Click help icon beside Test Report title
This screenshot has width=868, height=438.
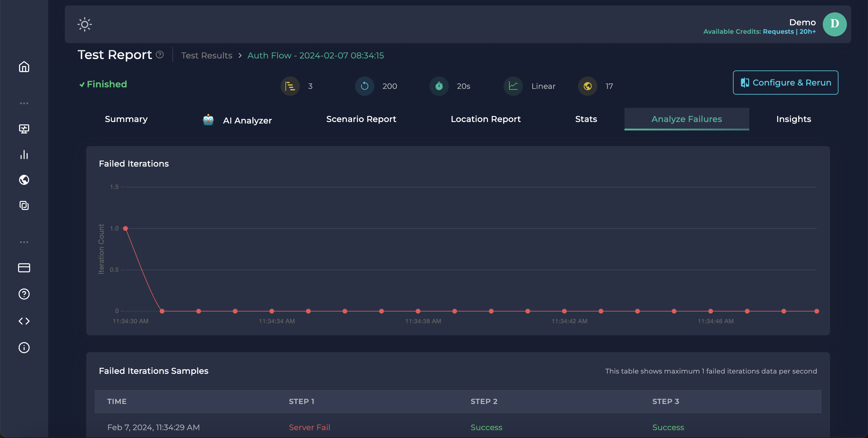tap(160, 55)
